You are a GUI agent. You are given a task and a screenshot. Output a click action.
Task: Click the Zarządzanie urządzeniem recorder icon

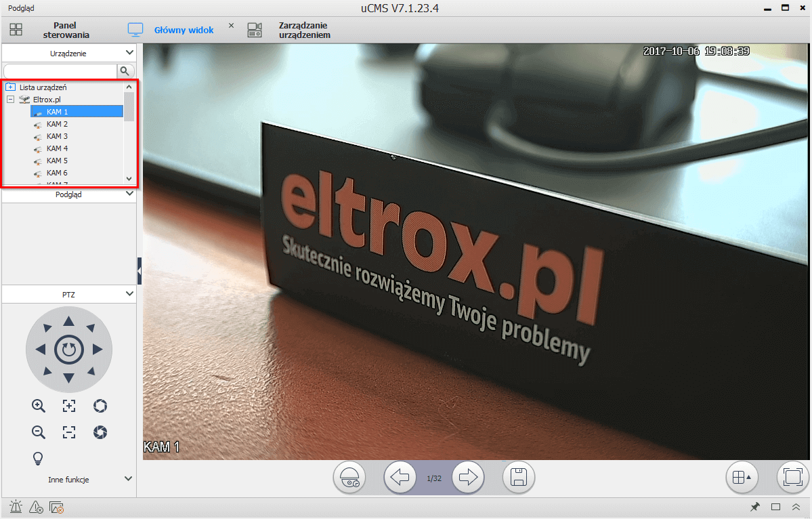254,30
